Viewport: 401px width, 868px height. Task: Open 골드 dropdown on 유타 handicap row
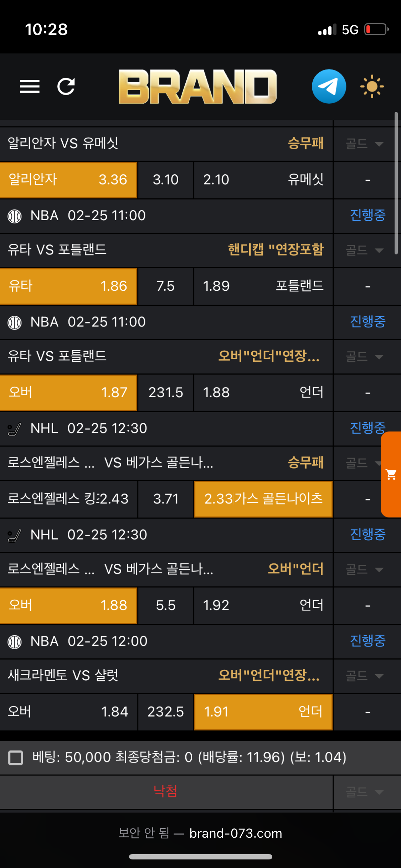click(x=365, y=250)
